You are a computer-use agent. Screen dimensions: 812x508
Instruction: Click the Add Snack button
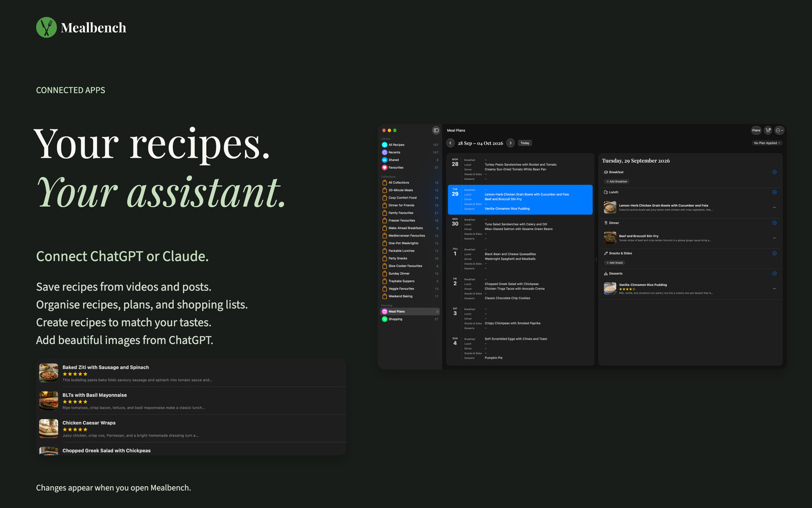pos(614,263)
